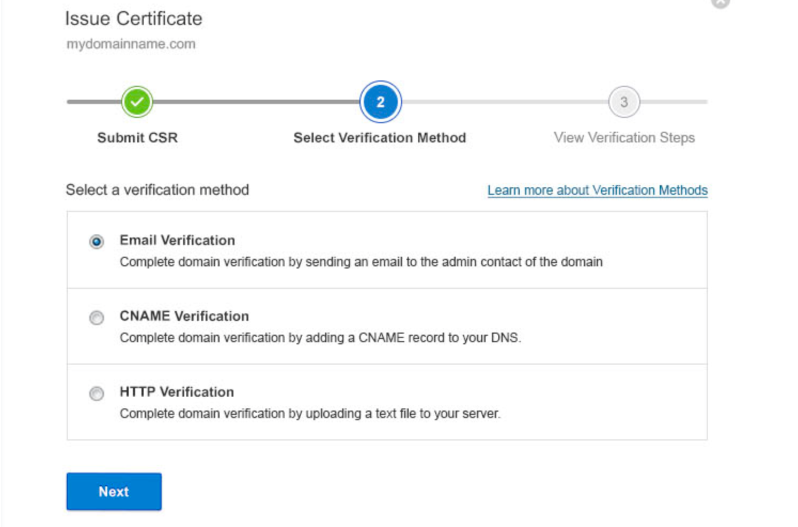Click the Submit CSR step label
The image size is (798, 527).
click(x=137, y=138)
